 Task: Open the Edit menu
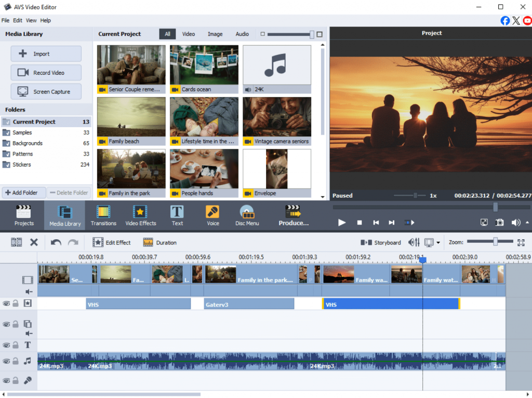pyautogui.click(x=18, y=20)
